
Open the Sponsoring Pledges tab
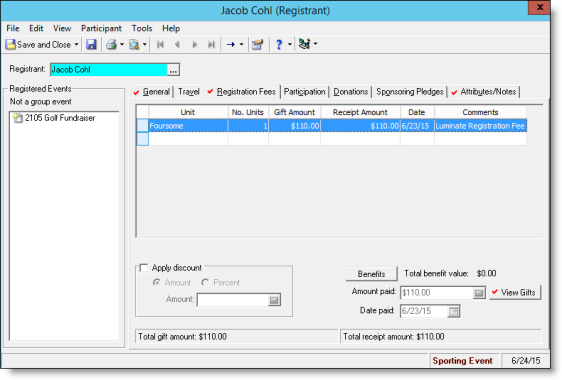pos(410,92)
